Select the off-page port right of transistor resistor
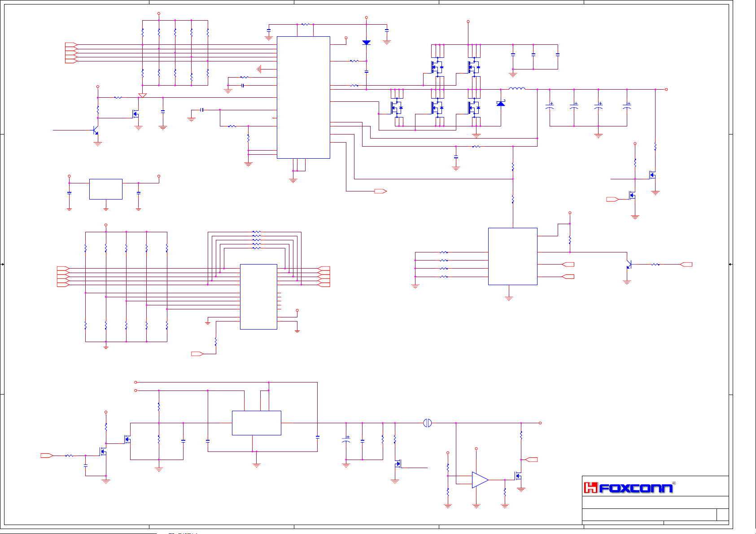756x534 pixels. pyautogui.click(x=686, y=265)
